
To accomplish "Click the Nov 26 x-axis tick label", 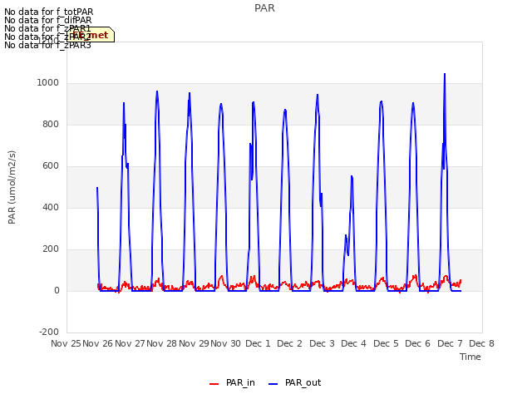I will (98, 343).
